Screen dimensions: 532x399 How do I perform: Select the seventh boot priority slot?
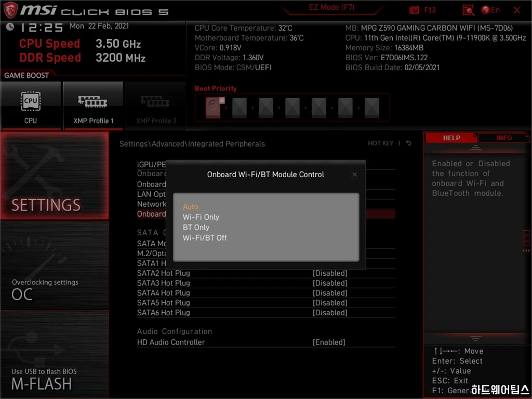pyautogui.click(x=372, y=108)
